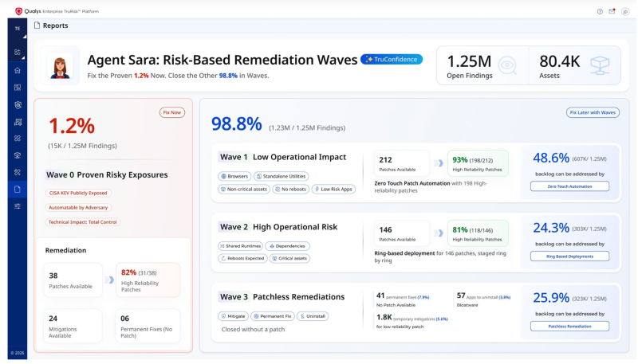Open the apps switcher icon below TE

[18, 53]
